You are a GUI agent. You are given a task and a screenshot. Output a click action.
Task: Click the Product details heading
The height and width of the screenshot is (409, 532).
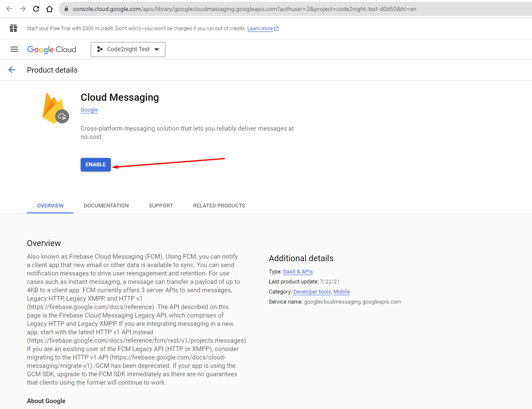52,70
